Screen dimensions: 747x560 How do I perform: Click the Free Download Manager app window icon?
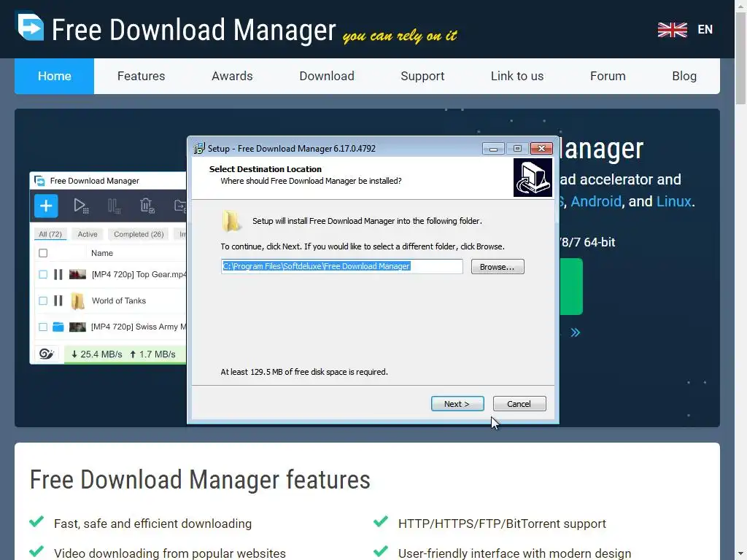click(40, 181)
